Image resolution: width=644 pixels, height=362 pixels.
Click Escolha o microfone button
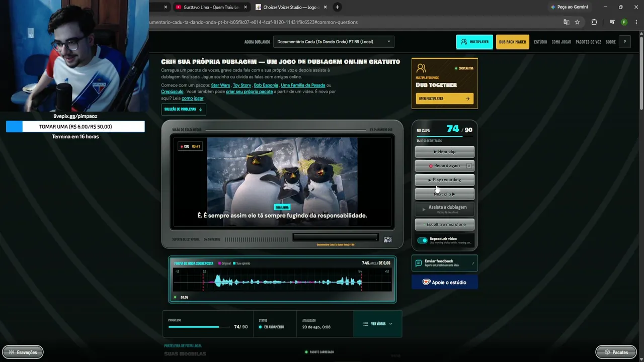point(445,224)
